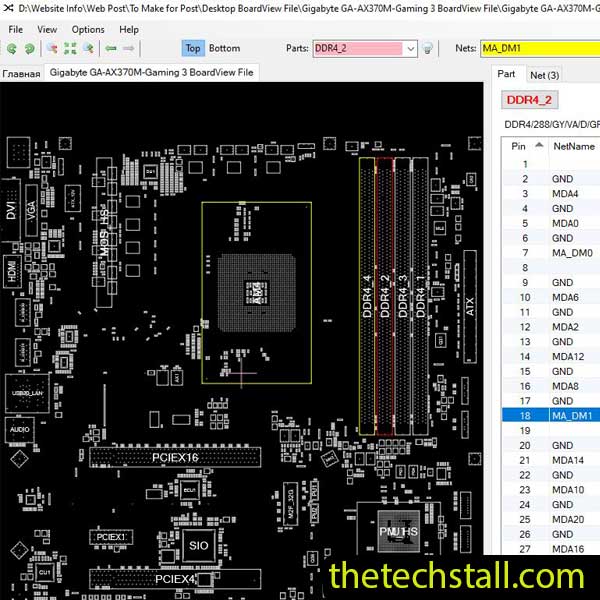
Task: Click the DVI connector on board
Action: 11,210
